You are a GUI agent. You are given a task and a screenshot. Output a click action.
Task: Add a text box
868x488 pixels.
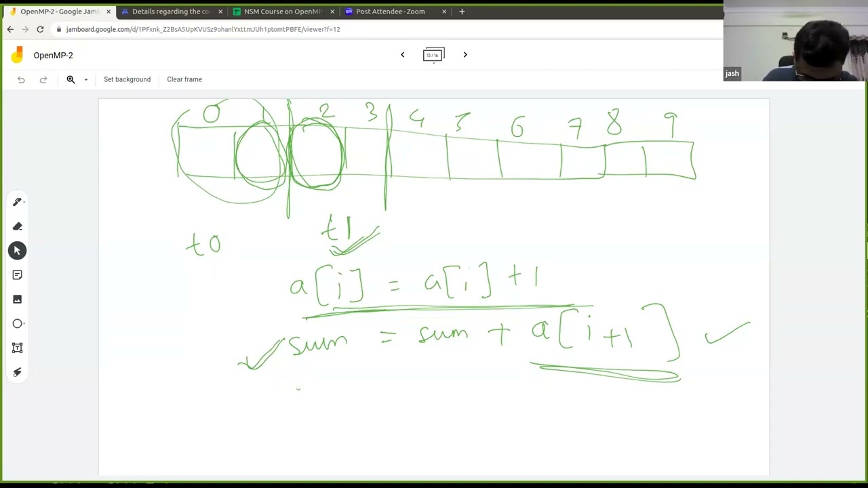pyautogui.click(x=18, y=348)
